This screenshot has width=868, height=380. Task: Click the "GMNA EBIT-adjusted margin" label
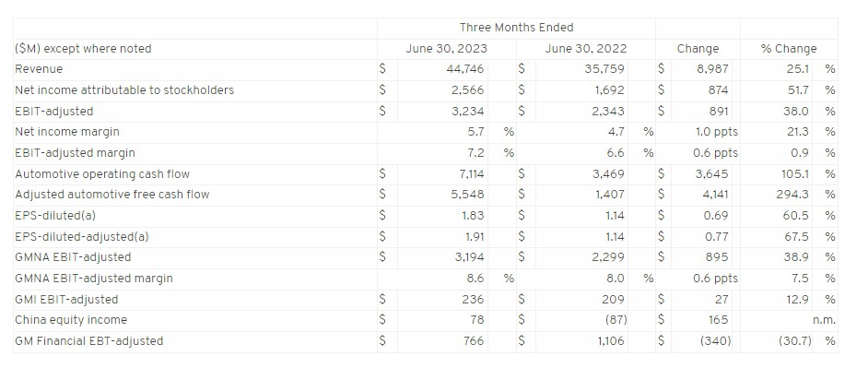point(94,278)
